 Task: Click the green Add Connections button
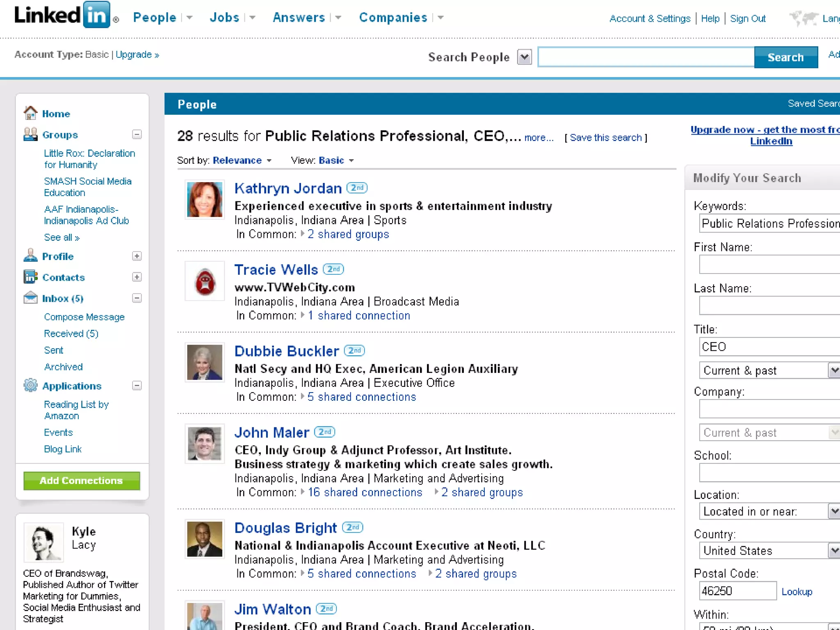click(x=82, y=480)
